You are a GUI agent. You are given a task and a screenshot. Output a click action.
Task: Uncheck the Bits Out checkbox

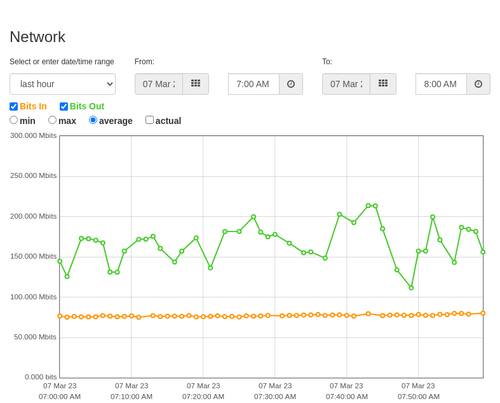point(64,106)
